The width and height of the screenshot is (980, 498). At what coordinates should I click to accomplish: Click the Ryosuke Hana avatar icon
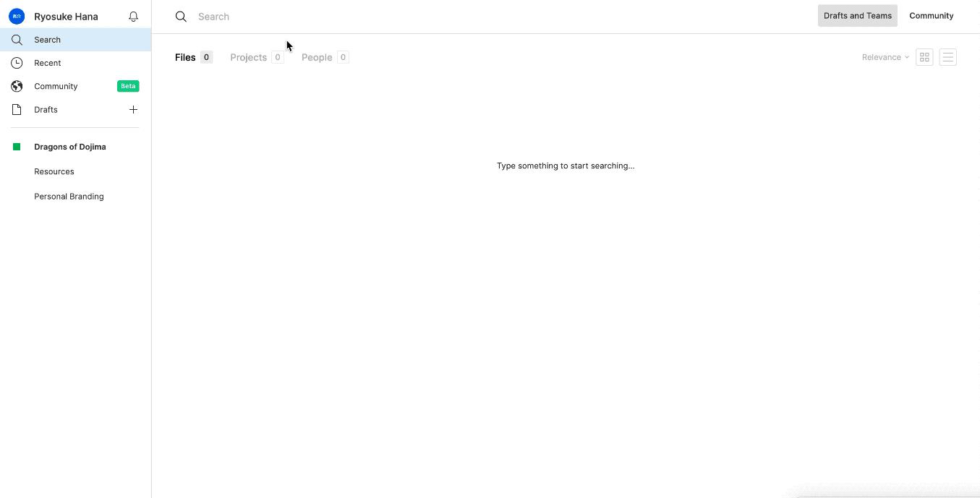click(x=16, y=16)
